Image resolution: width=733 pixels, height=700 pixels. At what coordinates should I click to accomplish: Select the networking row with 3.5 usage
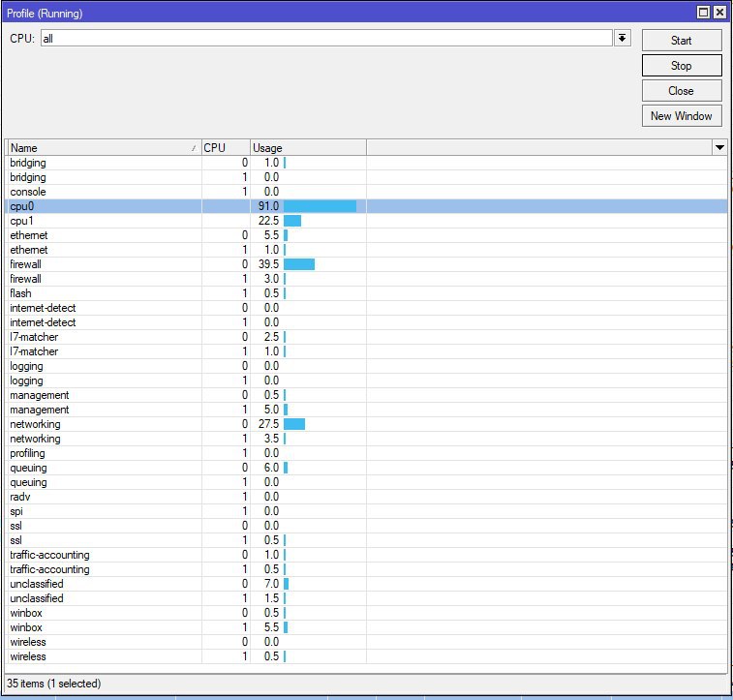tap(367, 439)
